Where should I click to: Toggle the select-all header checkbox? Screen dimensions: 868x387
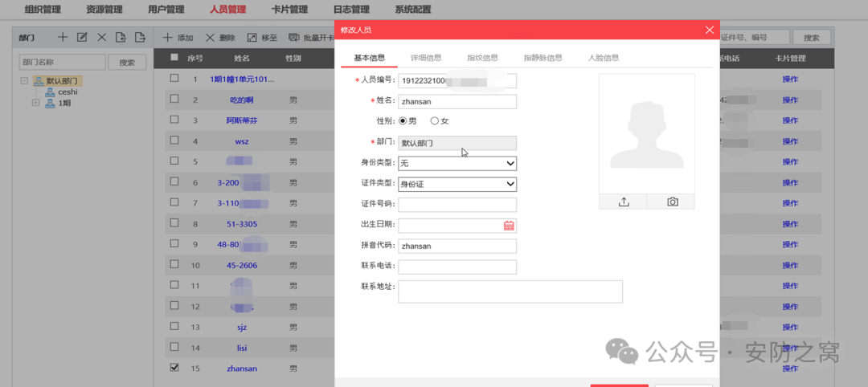(174, 57)
